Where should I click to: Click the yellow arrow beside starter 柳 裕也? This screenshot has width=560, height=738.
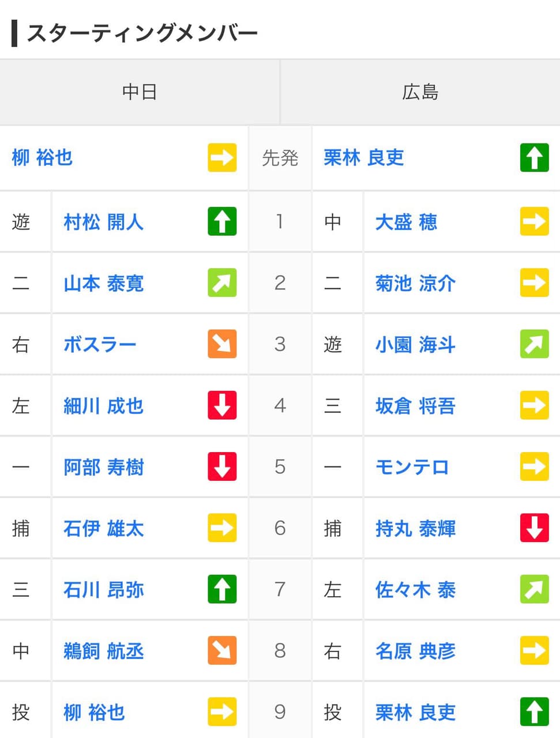pyautogui.click(x=222, y=157)
